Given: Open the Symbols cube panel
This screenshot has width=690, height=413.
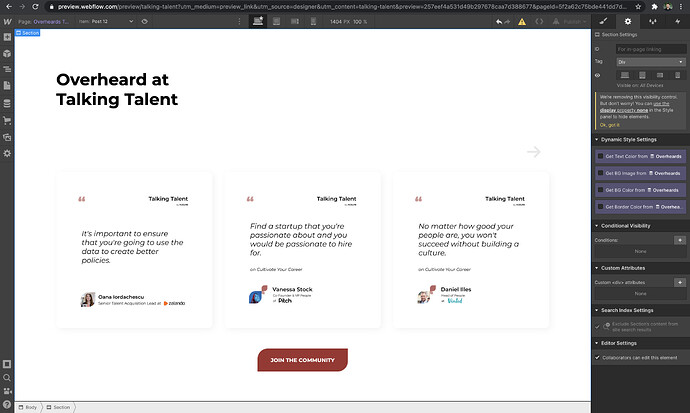Looking at the screenshot, I should point(7,53).
